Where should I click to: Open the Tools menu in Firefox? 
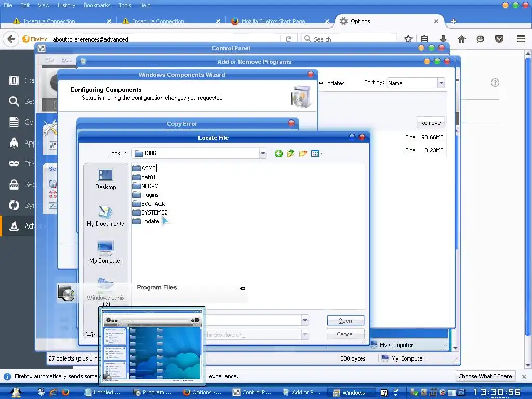pos(125,5)
